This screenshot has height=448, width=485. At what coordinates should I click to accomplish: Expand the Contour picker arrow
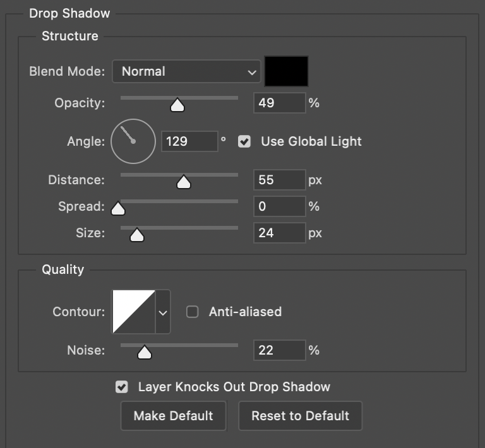click(x=163, y=312)
